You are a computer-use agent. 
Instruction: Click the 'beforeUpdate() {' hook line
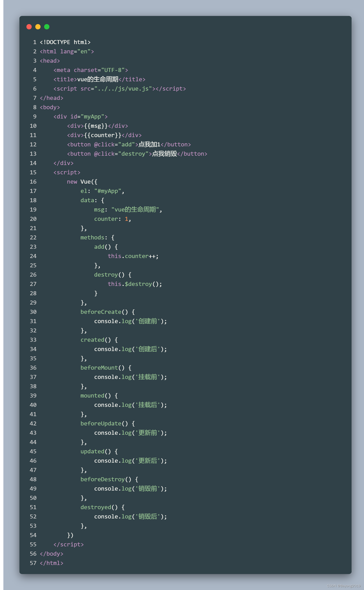(108, 424)
